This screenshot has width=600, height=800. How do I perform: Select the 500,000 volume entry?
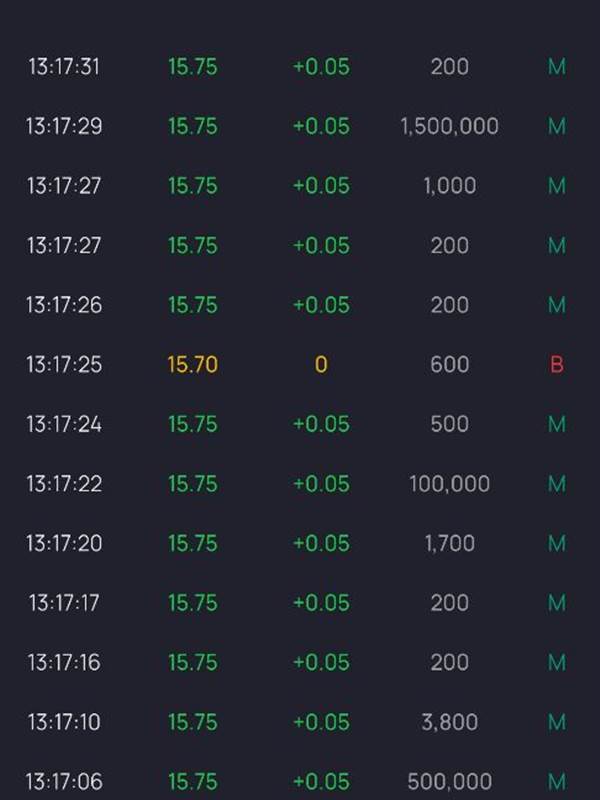449,781
